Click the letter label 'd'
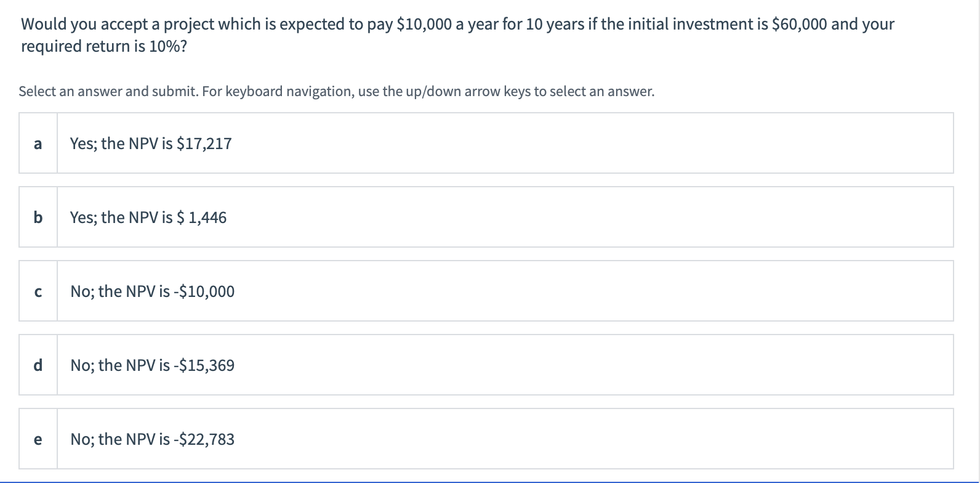The width and height of the screenshot is (980, 483). (x=38, y=365)
